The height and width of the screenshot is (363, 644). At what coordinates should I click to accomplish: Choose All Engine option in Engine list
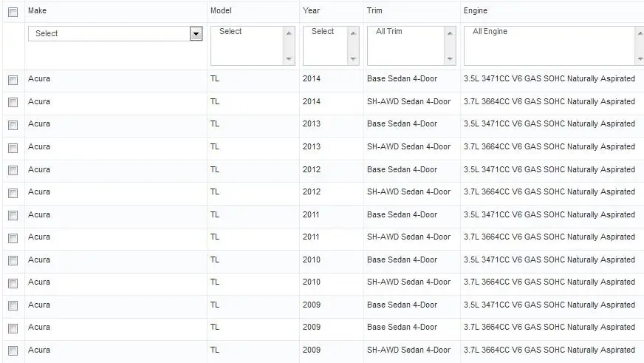point(490,31)
